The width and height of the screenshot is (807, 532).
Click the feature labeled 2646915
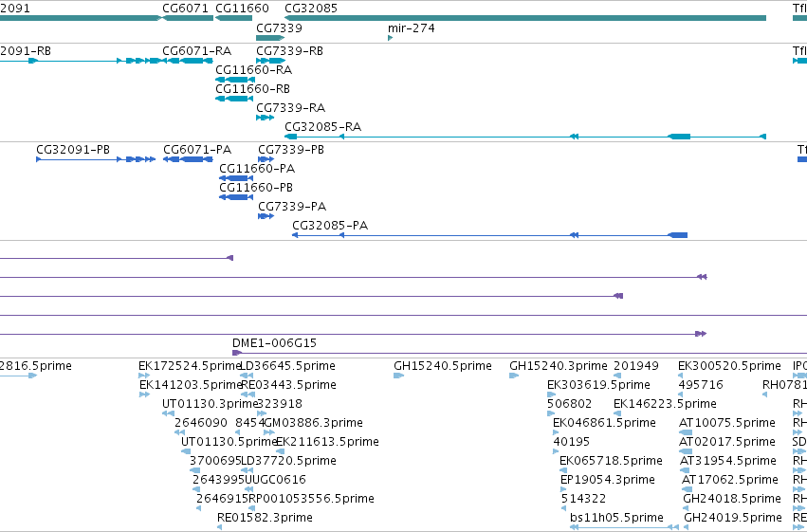click(x=222, y=499)
